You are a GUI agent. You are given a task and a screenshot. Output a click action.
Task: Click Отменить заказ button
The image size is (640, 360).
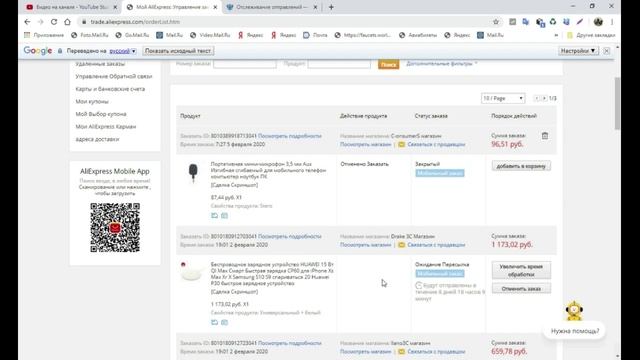(521, 289)
